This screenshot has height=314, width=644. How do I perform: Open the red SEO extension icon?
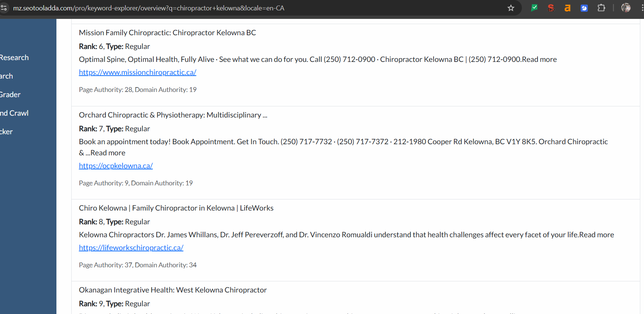coord(551,8)
